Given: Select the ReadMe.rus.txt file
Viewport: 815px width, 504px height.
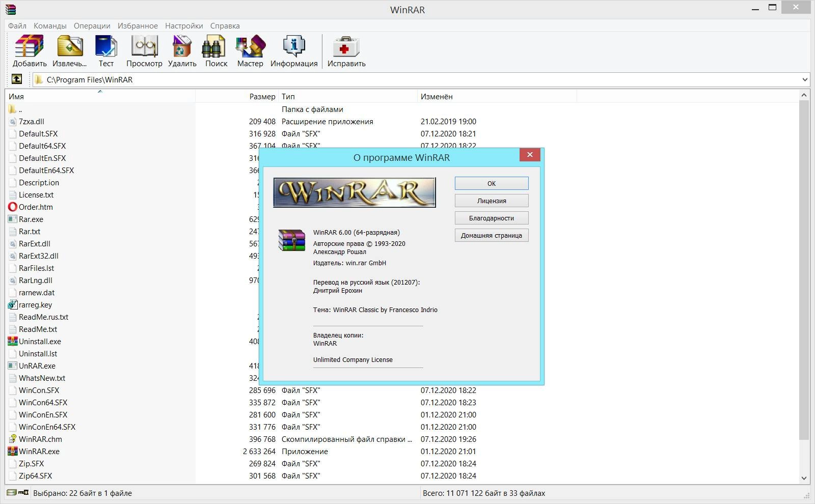Looking at the screenshot, I should tap(43, 317).
